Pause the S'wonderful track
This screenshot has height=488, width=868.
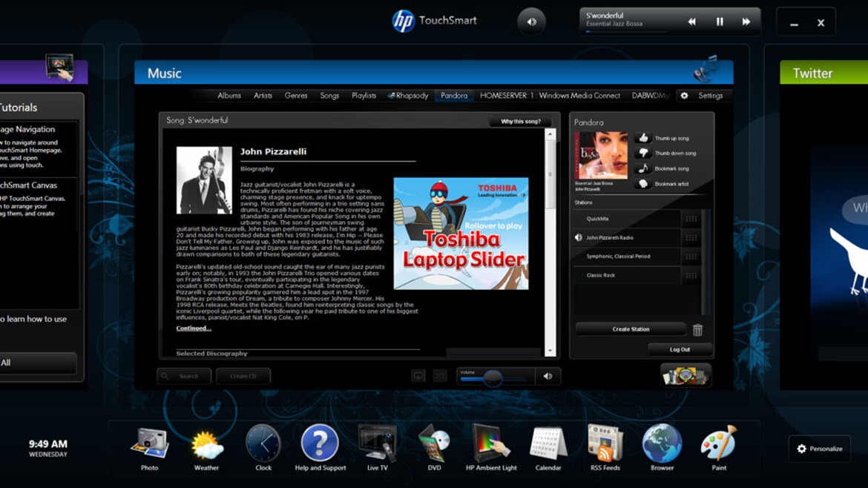click(720, 22)
